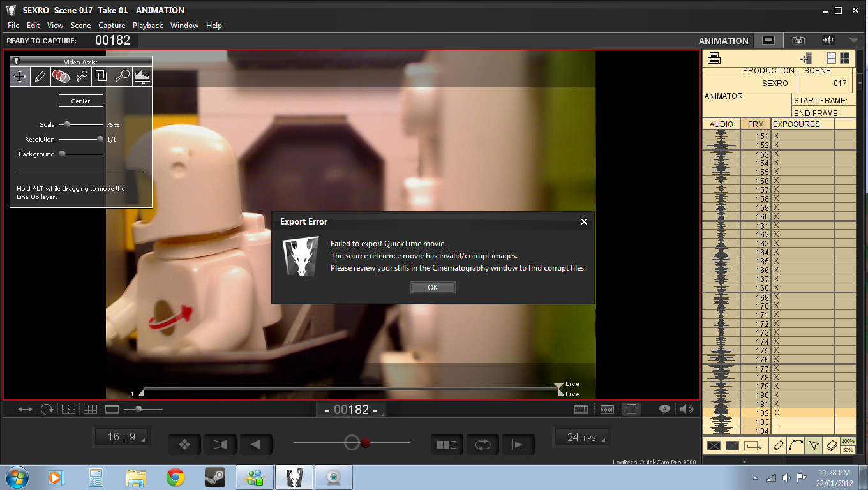Image resolution: width=868 pixels, height=490 pixels.
Task: Open the Capture menu
Action: pos(112,26)
